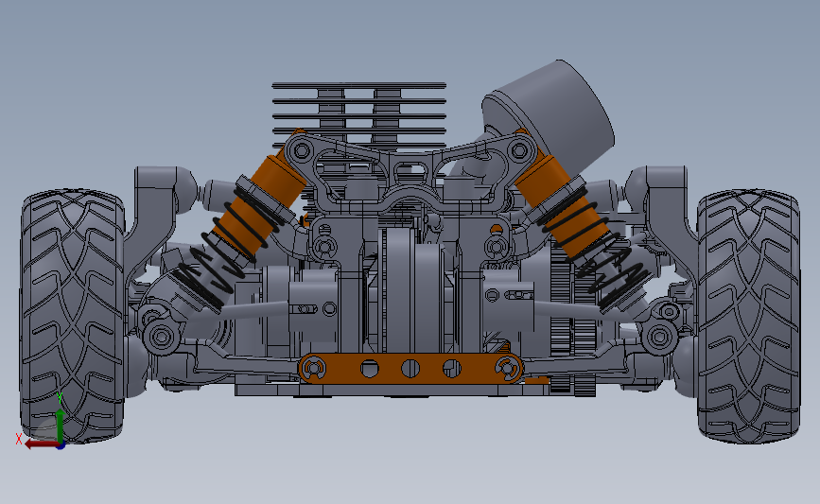
Task: Pick the right E-clip on orange brace
Action: pos(507,369)
